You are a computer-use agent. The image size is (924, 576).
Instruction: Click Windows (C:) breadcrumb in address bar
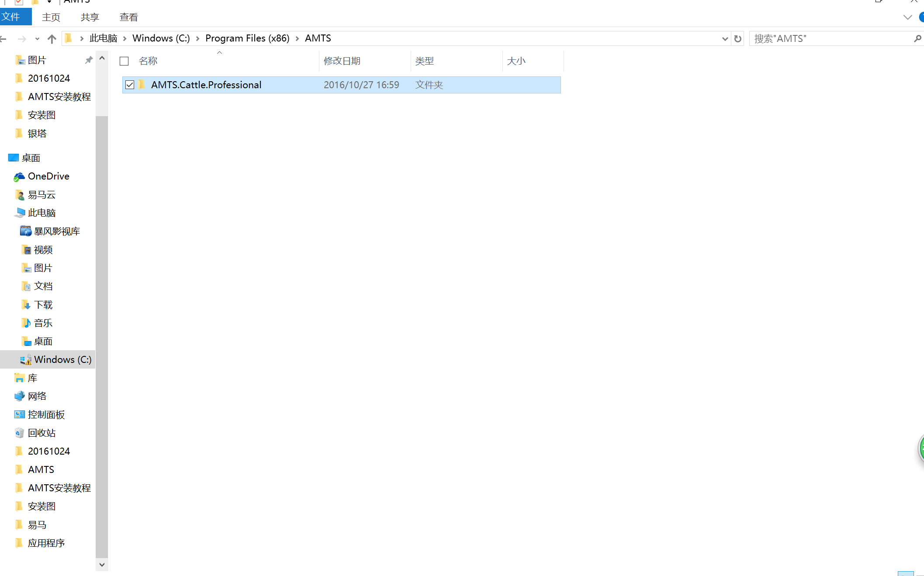161,38
